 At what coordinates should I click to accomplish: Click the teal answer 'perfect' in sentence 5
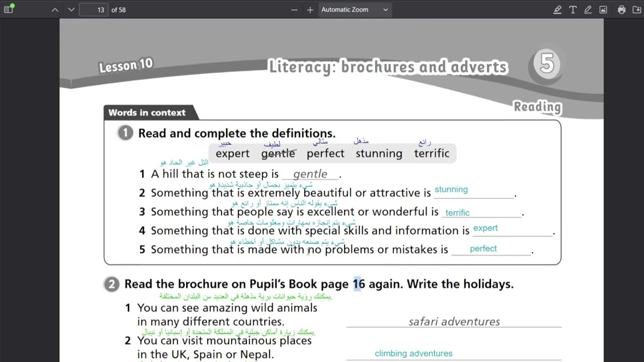pyautogui.click(x=484, y=248)
